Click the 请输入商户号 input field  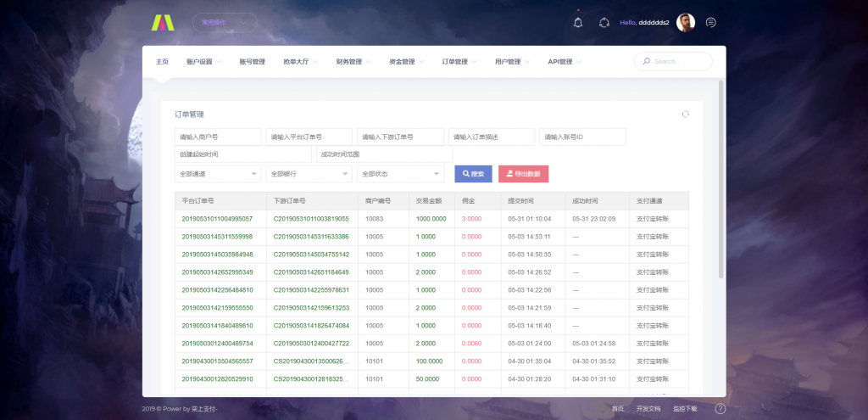coord(218,137)
